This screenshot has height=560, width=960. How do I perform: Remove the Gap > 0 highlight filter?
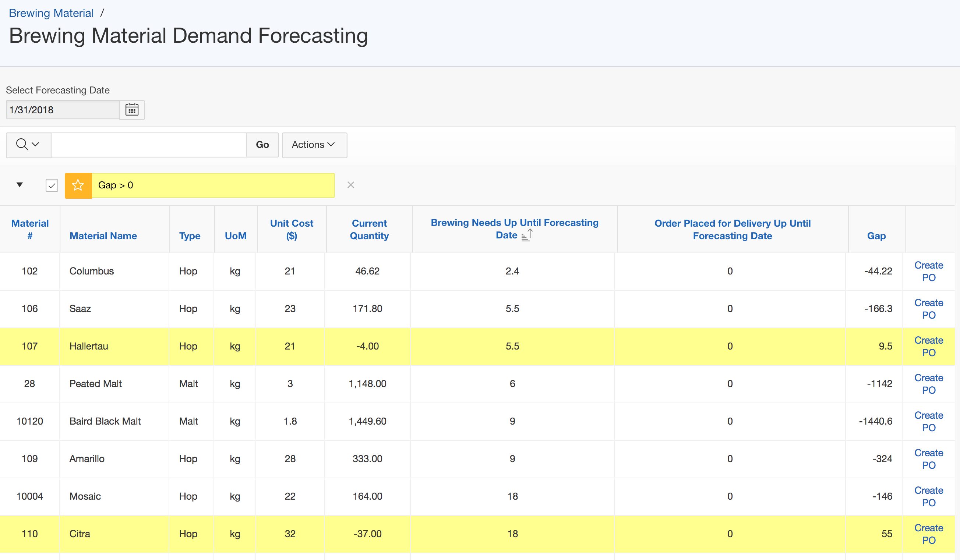[350, 185]
